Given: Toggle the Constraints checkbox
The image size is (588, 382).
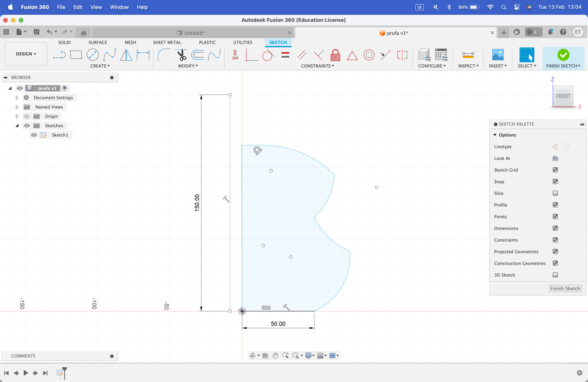Looking at the screenshot, I should tap(555, 240).
